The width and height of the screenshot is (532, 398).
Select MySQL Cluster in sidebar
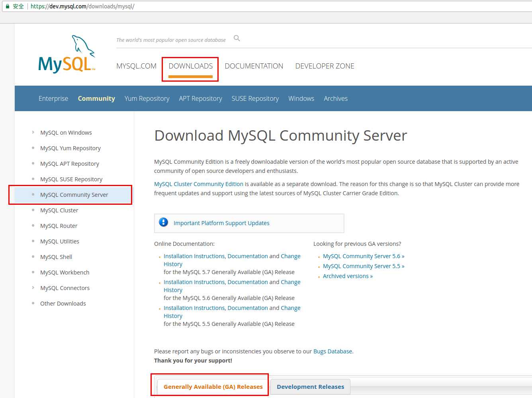point(59,210)
